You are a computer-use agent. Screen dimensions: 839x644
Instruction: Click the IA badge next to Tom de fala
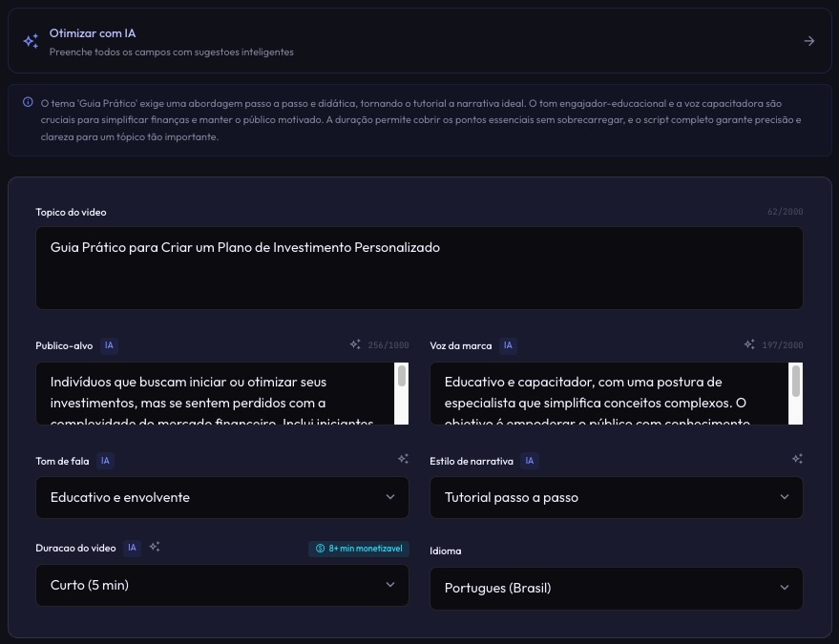(105, 461)
